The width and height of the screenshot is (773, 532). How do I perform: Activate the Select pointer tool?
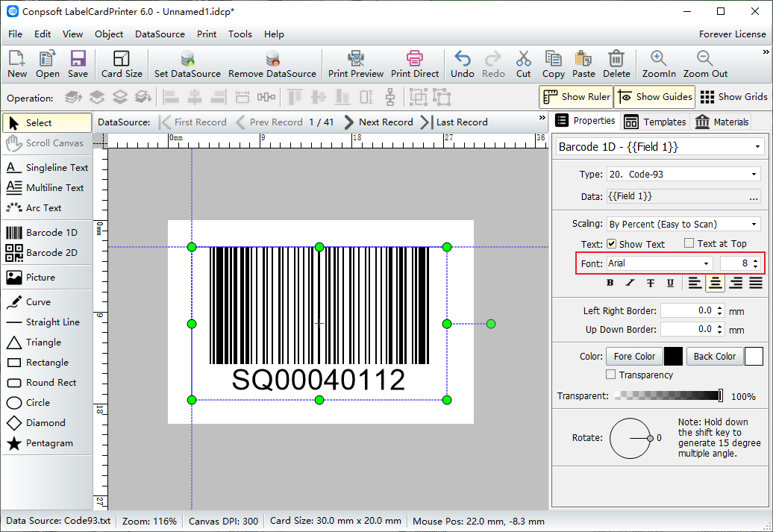pos(47,123)
